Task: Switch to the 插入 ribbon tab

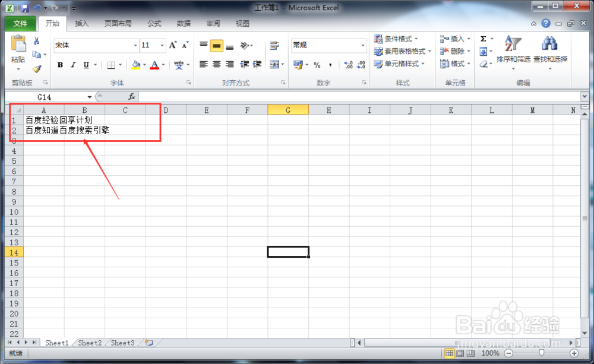Action: [x=81, y=24]
